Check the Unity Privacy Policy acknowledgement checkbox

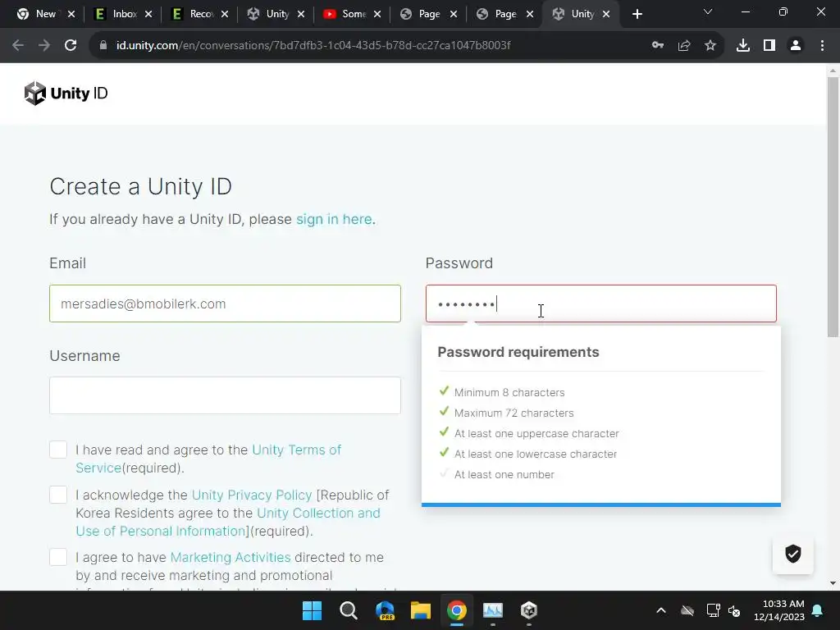[x=58, y=495]
